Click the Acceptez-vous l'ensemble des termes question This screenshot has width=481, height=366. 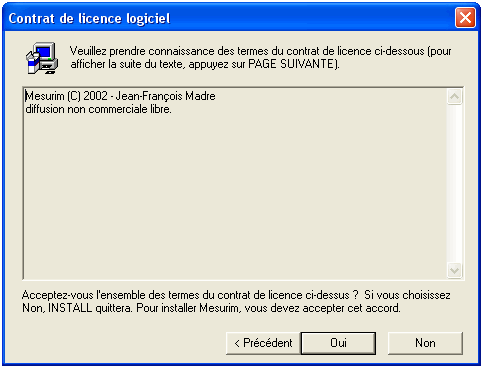point(190,295)
